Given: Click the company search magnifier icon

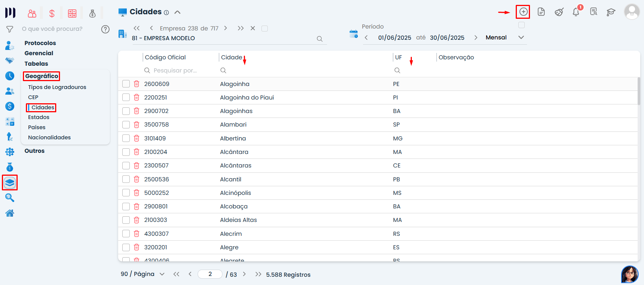Looking at the screenshot, I should (x=320, y=39).
